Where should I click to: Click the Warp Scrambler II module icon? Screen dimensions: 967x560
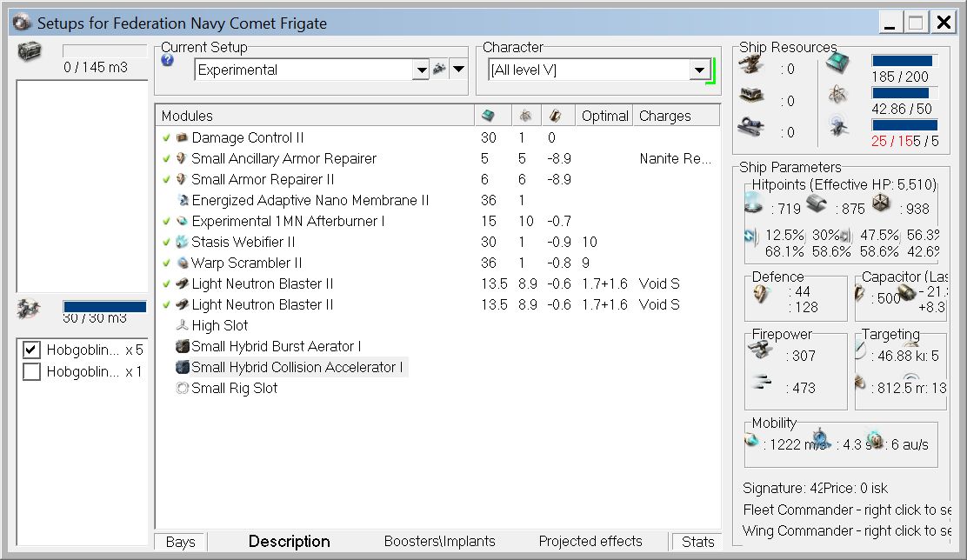point(183,263)
